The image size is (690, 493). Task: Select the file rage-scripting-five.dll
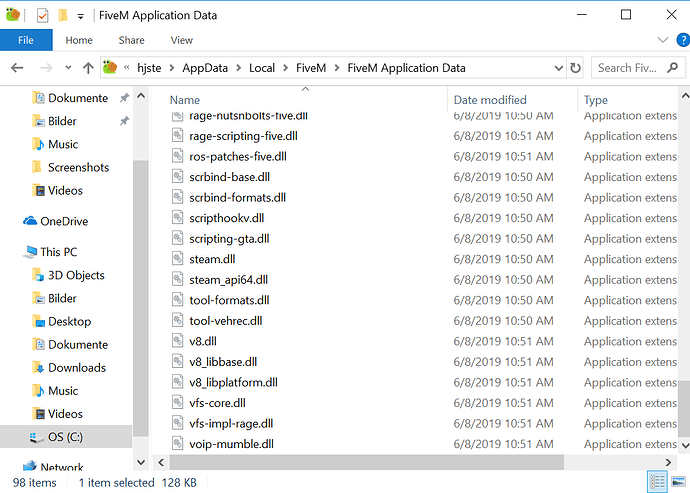click(243, 136)
